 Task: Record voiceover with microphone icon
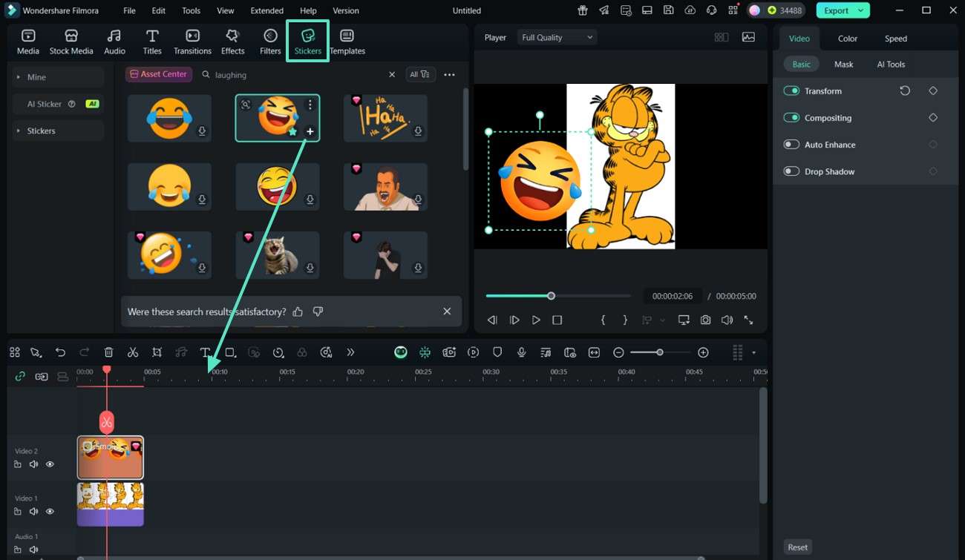click(522, 352)
